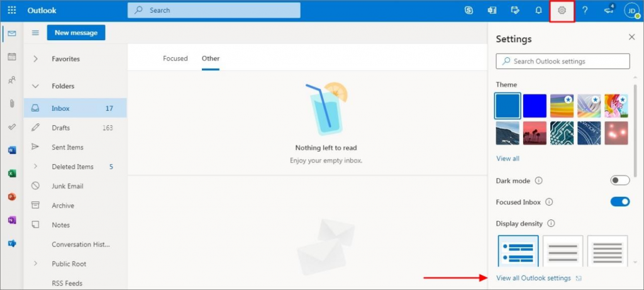
Task: Open the Notes folder
Action: (75, 225)
